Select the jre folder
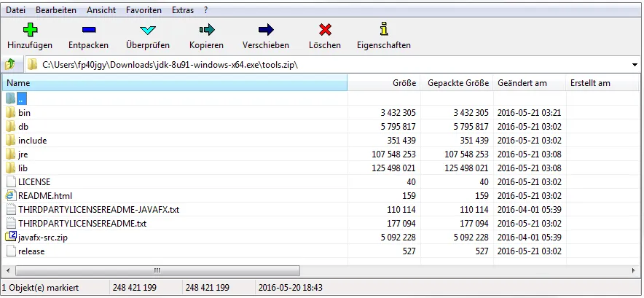This screenshot has width=644, height=298. [23, 154]
